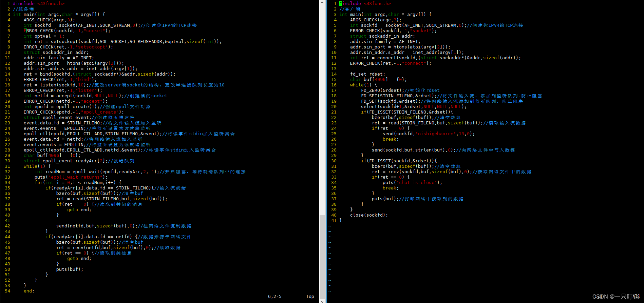The image size is (644, 303).
Task: Click the 'select(sockfd+1,&rdset,NULL,NULL,NULL);' line
Action: point(414,106)
